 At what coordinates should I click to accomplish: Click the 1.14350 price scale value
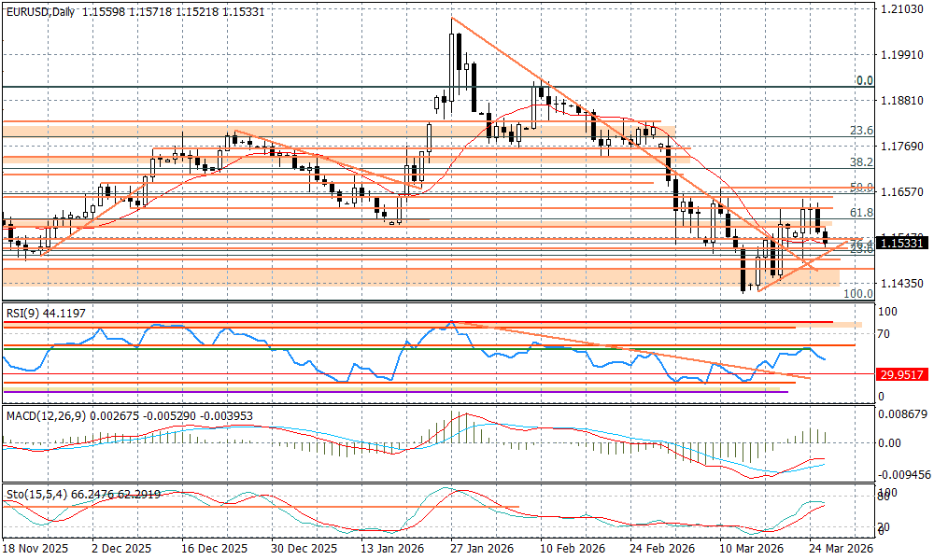902,283
